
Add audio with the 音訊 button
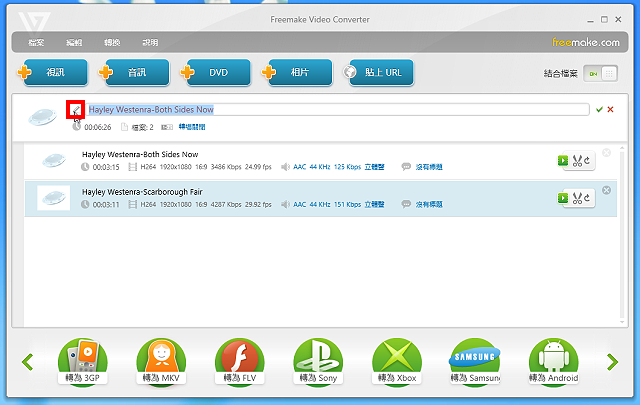[x=137, y=73]
